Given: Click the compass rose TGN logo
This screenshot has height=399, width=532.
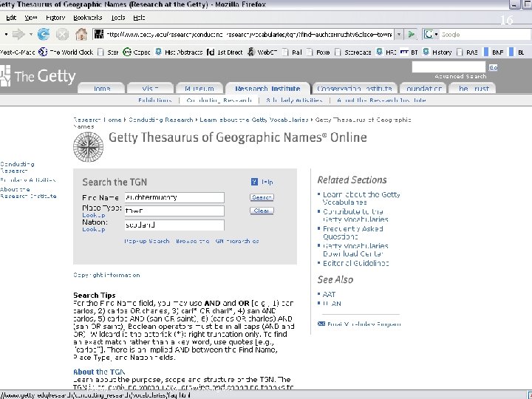Looking at the screenshot, I should pyautogui.click(x=88, y=146).
